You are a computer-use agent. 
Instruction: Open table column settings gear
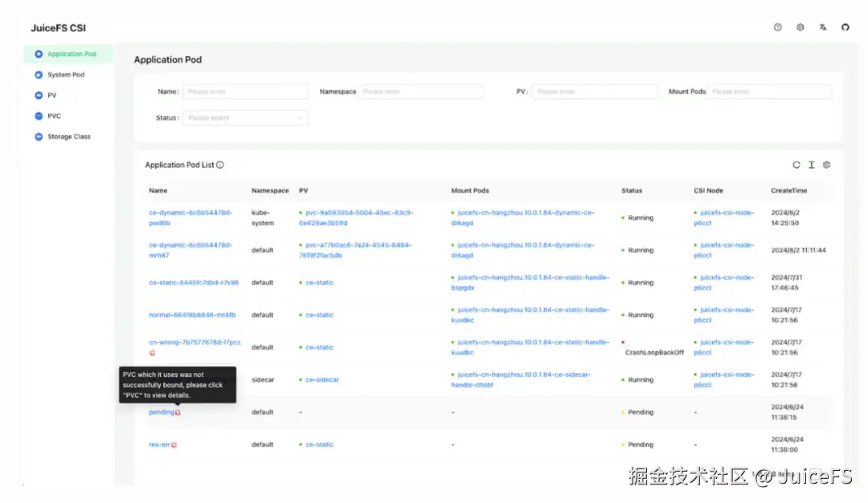[826, 165]
